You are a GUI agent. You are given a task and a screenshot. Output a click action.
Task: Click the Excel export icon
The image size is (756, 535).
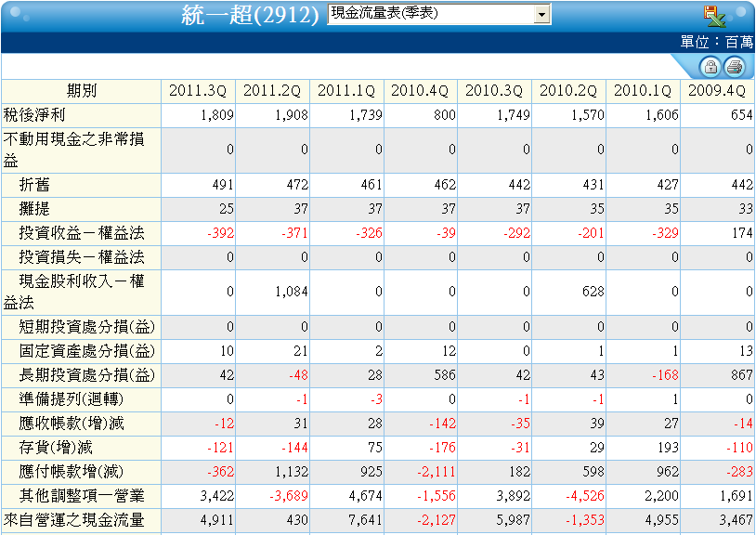coord(714,17)
